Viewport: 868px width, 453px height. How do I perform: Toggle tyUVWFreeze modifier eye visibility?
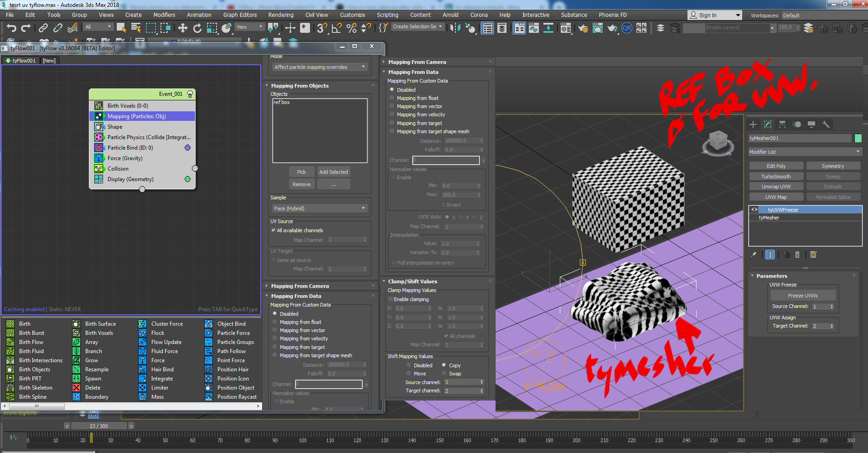(754, 210)
